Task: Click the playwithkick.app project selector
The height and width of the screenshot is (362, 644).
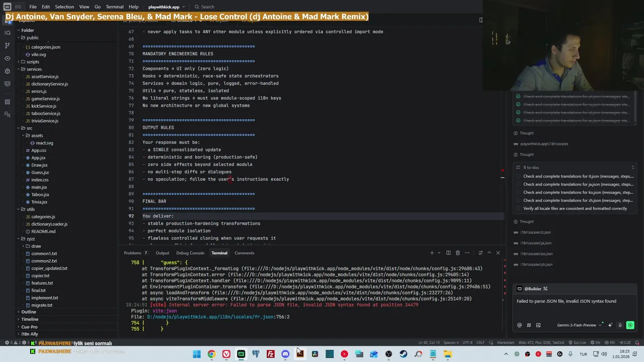Action: pyautogui.click(x=167, y=7)
